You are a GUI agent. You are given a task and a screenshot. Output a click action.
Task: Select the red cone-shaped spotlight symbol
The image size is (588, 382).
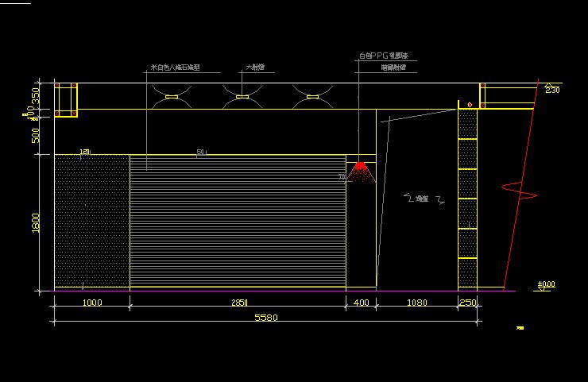(x=361, y=169)
